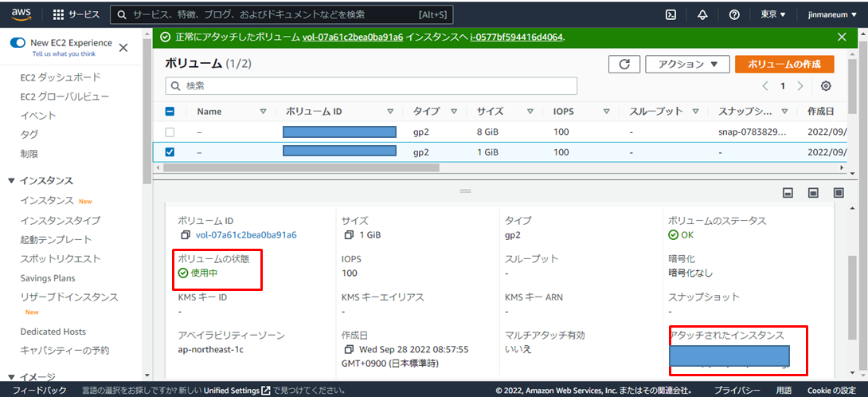Refresh the volumes list
This screenshot has height=397, width=868.
point(624,65)
